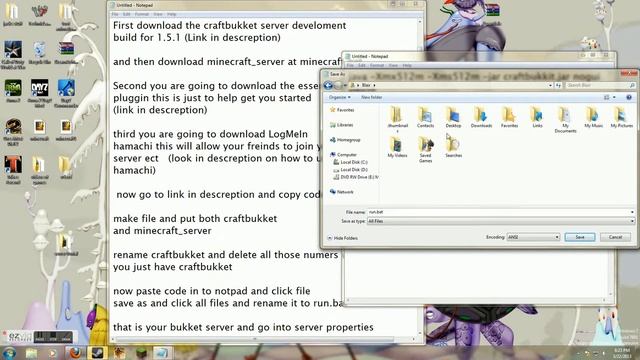Open the Searches folder

(453, 147)
